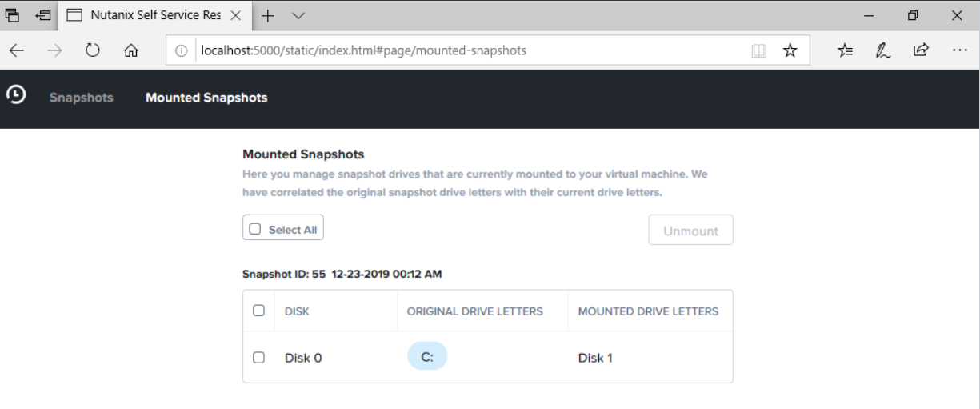Select the Mounted Snapshots nav tab
Image resolution: width=980 pixels, height=409 pixels.
[206, 98]
